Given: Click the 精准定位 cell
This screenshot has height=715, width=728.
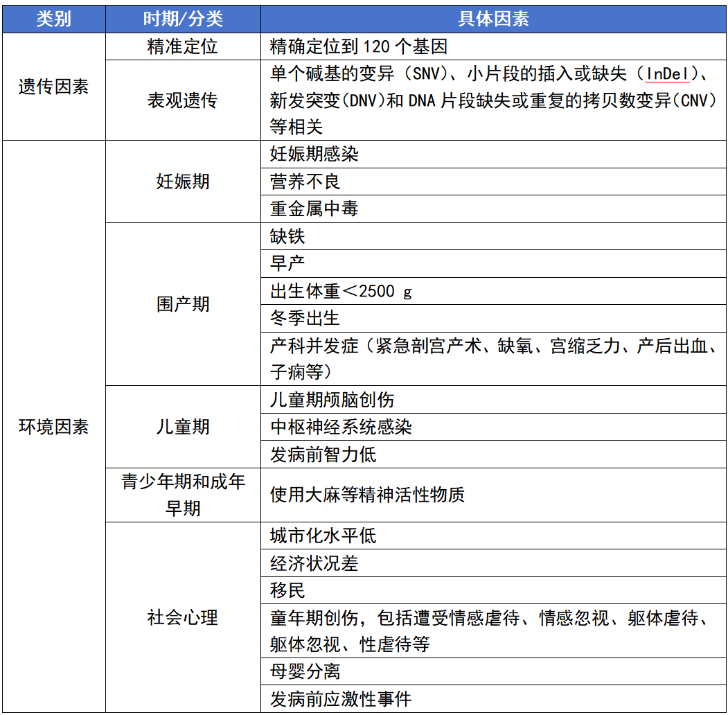Looking at the screenshot, I should [x=183, y=47].
